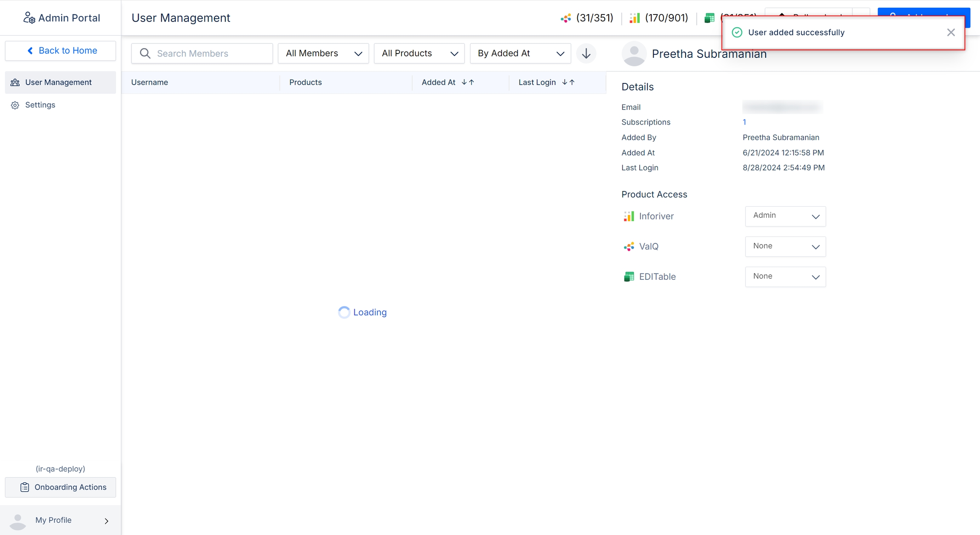Click the Last Login column sort arrows
980x535 pixels.
[568, 83]
